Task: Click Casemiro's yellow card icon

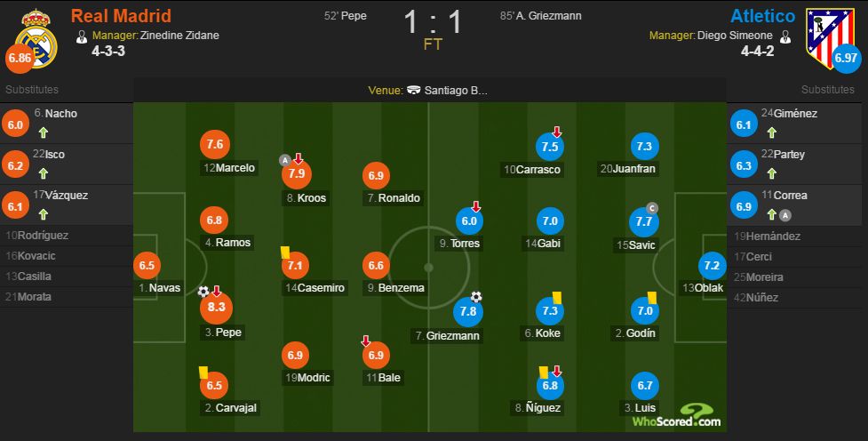Action: coord(286,253)
